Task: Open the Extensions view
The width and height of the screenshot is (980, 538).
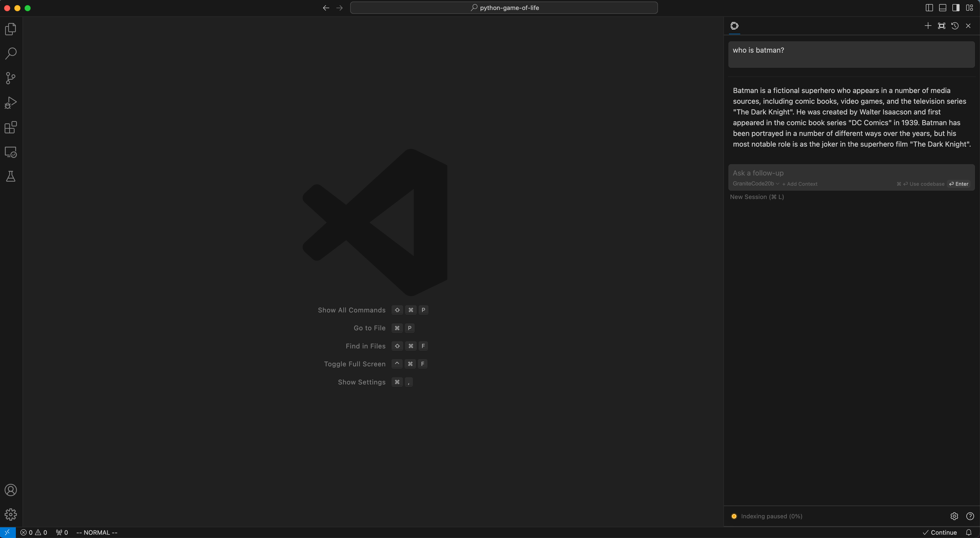Action: 11,127
